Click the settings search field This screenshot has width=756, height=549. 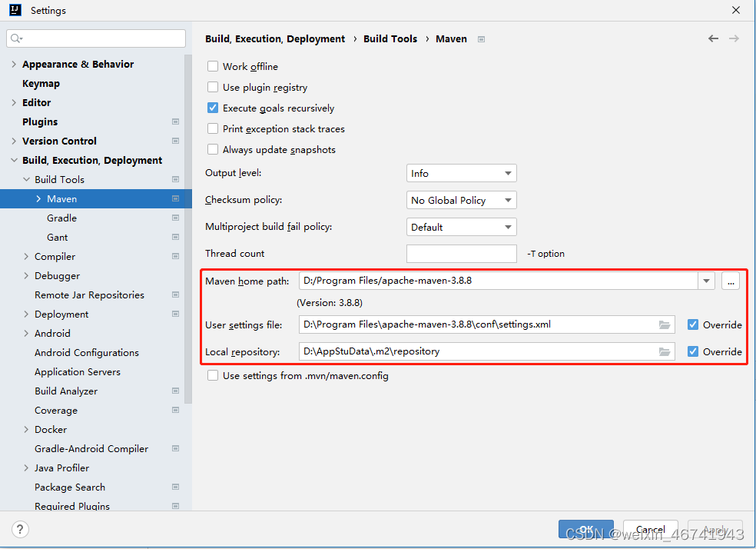96,38
